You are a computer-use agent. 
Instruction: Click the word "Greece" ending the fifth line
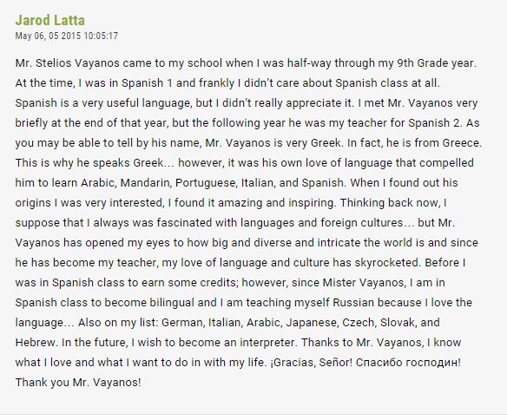pos(461,143)
